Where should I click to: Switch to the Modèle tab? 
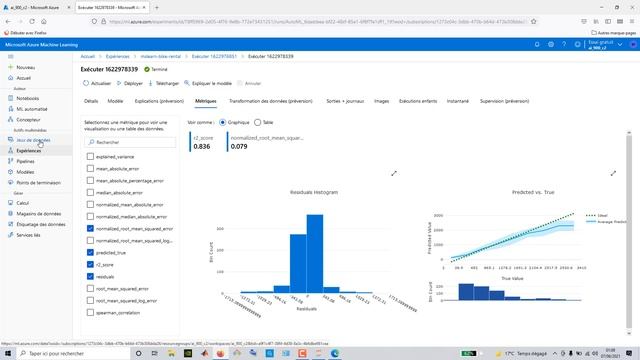(115, 101)
